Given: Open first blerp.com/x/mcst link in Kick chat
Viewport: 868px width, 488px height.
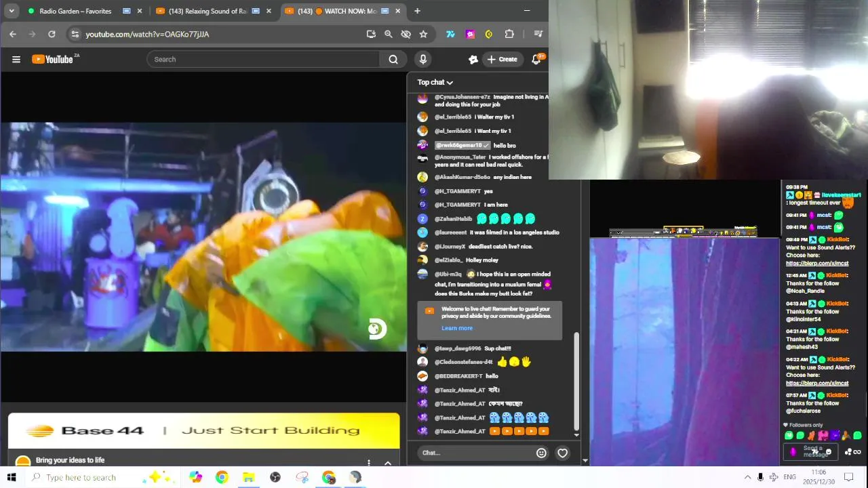Looking at the screenshot, I should pyautogui.click(x=817, y=263).
